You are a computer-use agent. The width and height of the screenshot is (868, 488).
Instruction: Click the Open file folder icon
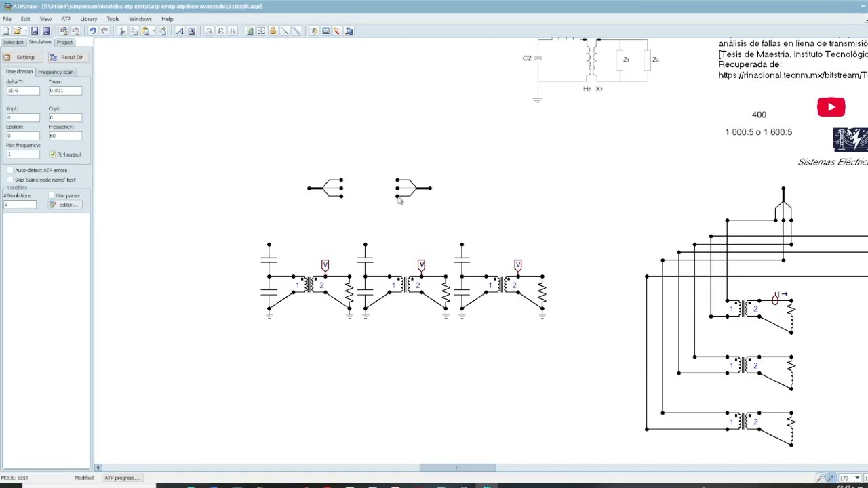(18, 30)
